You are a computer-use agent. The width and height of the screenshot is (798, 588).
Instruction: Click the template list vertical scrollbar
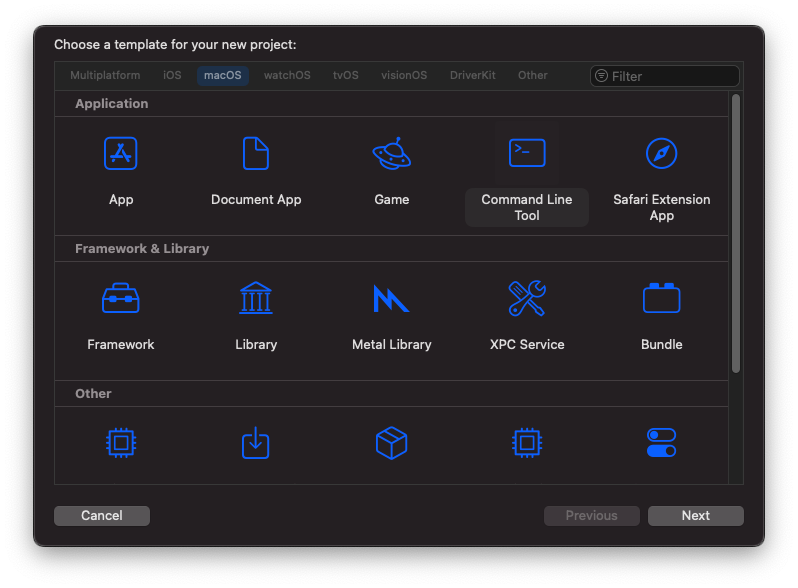[x=735, y=234]
